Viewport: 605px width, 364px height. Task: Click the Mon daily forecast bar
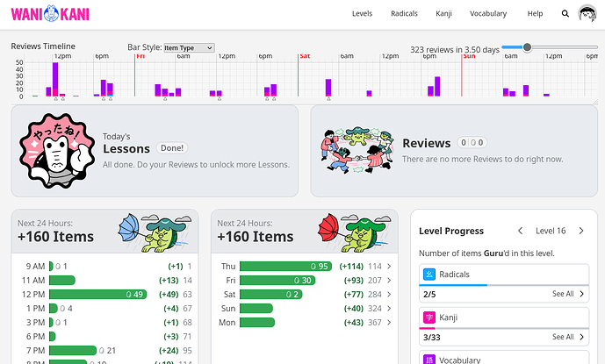pyautogui.click(x=257, y=323)
